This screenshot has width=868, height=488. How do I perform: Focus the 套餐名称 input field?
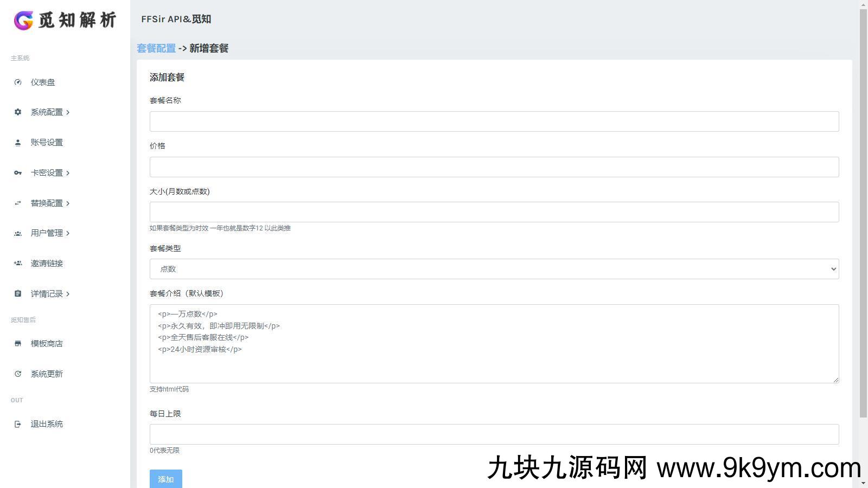point(494,121)
